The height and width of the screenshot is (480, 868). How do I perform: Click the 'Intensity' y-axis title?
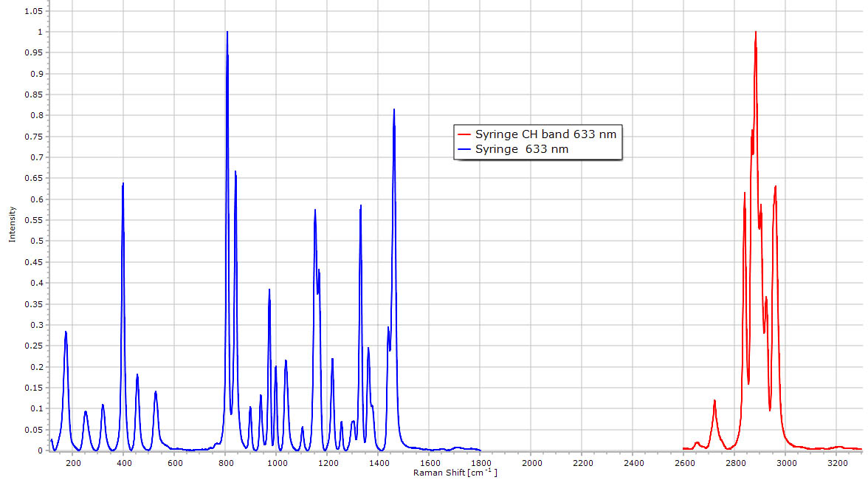coord(12,224)
